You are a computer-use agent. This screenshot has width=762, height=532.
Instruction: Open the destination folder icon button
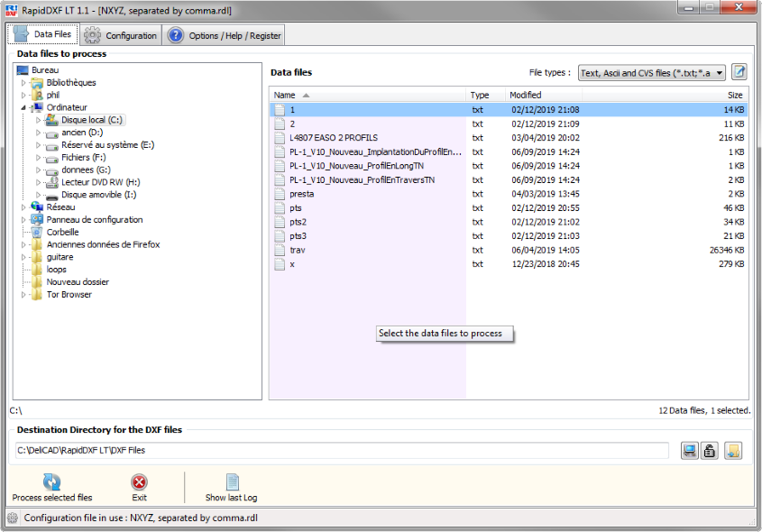pyautogui.click(x=733, y=450)
